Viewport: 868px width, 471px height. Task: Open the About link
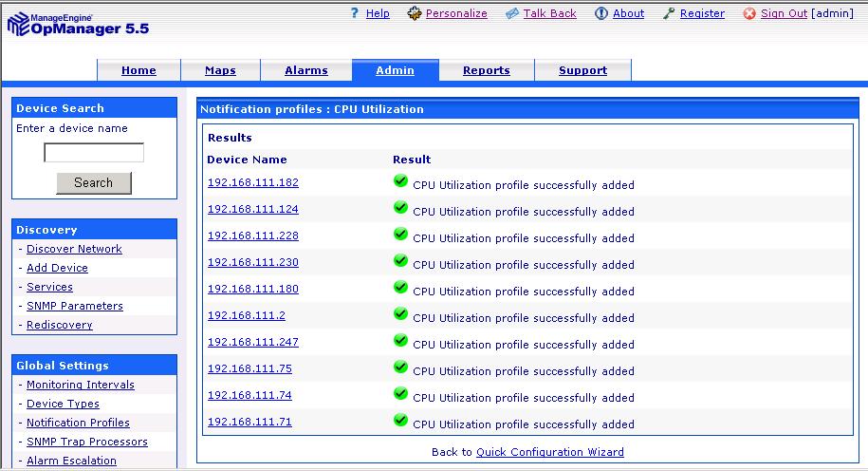click(x=628, y=13)
